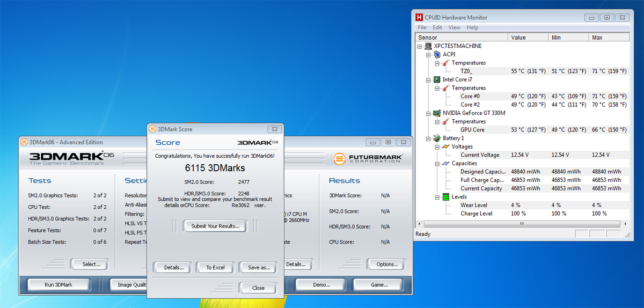Click Submit Your Results button
The width and height of the screenshot is (644, 308).
pyautogui.click(x=215, y=226)
